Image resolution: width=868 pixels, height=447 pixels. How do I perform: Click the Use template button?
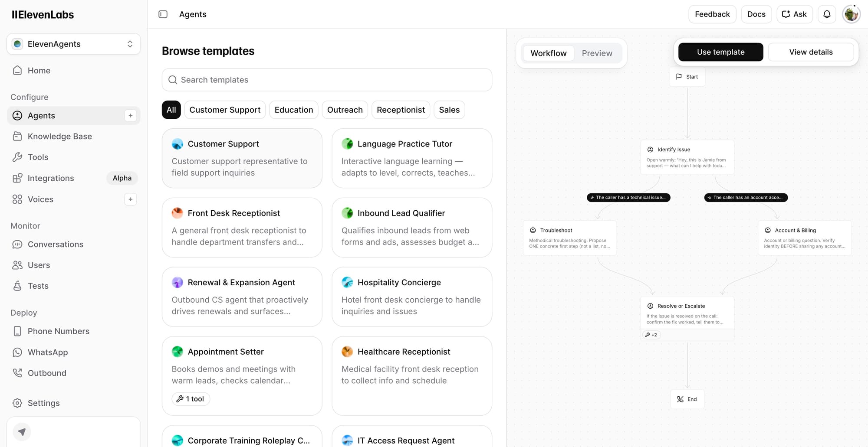(x=720, y=52)
